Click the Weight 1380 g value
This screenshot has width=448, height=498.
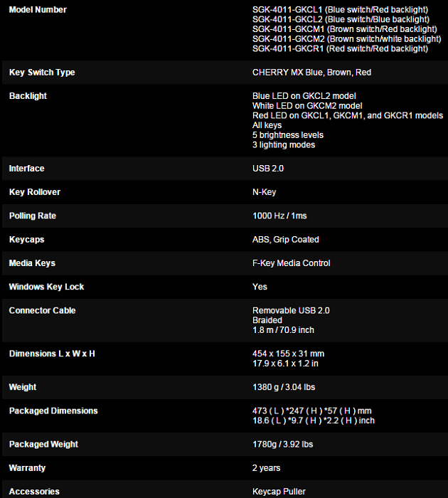coord(284,387)
